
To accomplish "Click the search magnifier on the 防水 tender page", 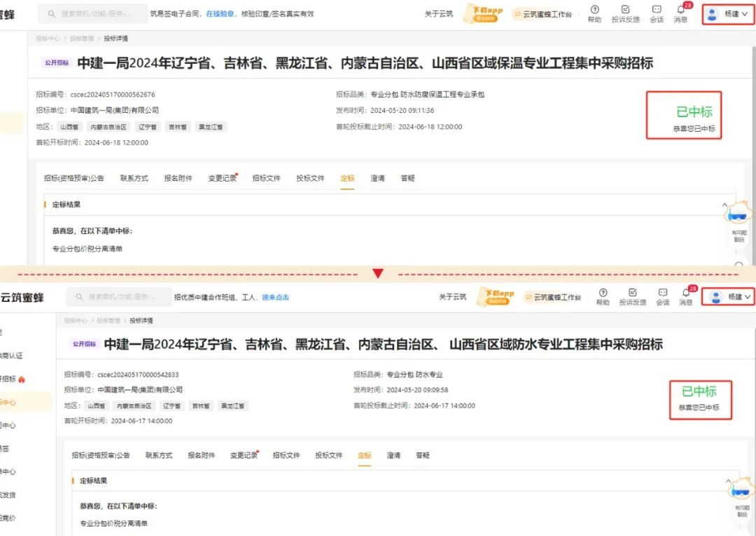I will pyautogui.click(x=80, y=297).
